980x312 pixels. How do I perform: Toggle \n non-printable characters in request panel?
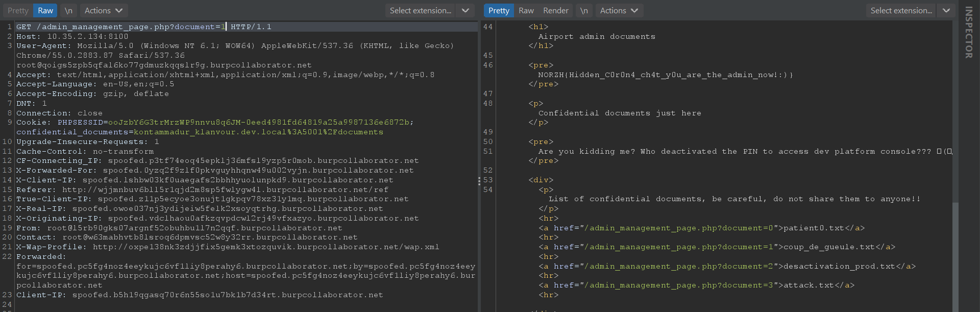tap(68, 10)
